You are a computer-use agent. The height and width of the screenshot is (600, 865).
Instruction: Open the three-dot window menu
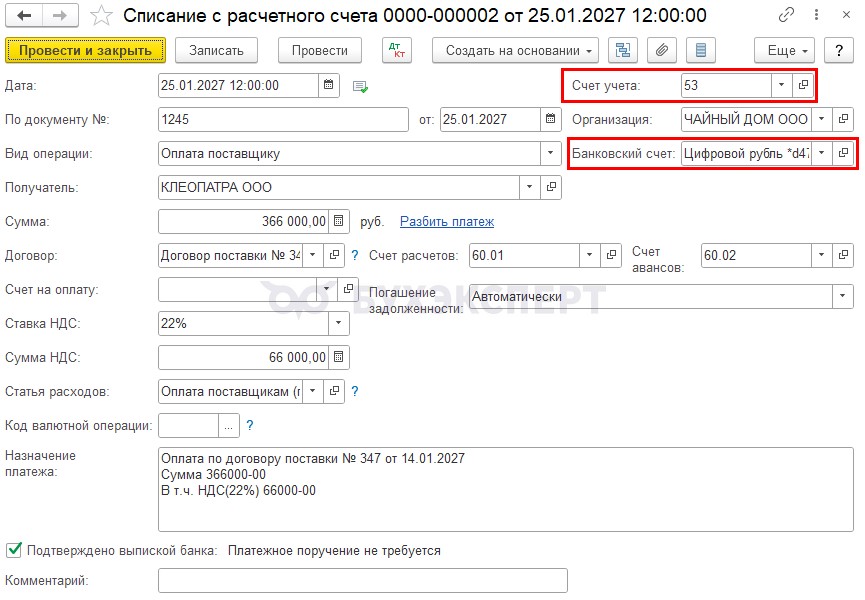click(x=816, y=15)
